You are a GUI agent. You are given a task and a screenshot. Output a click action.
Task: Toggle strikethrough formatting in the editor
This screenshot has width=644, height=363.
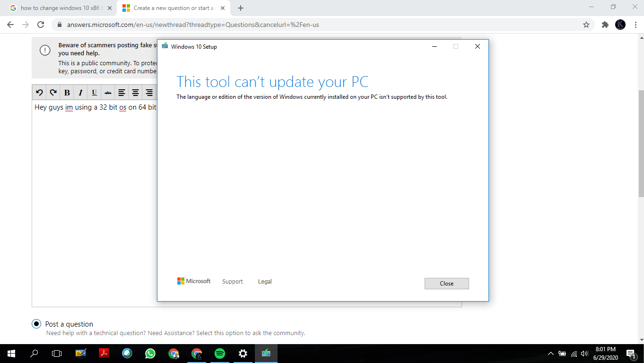coord(108,92)
